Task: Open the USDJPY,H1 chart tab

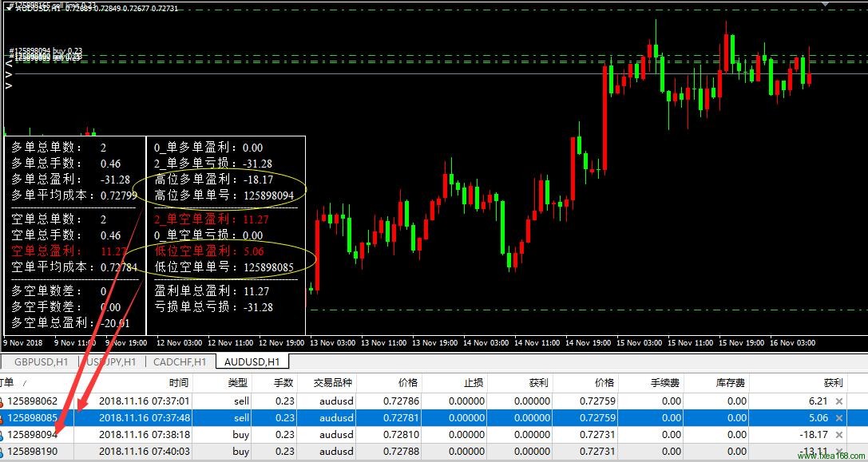Action: 111,361
